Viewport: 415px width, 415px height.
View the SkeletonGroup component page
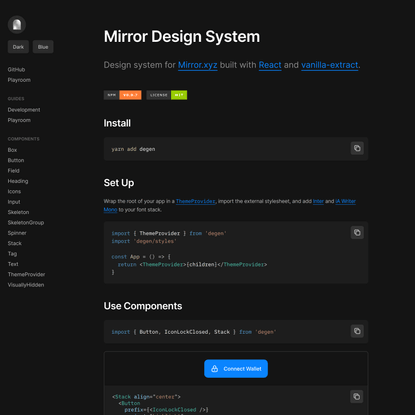coord(26,222)
